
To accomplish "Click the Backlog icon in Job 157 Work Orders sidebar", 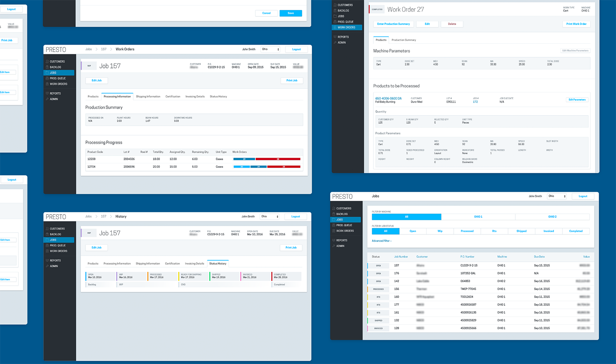I will click(x=48, y=67).
